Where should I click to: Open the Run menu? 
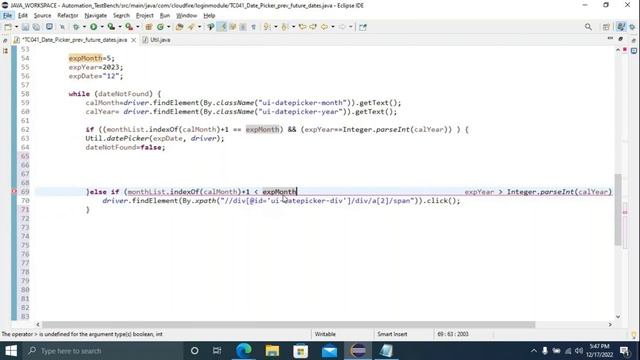click(x=165, y=16)
